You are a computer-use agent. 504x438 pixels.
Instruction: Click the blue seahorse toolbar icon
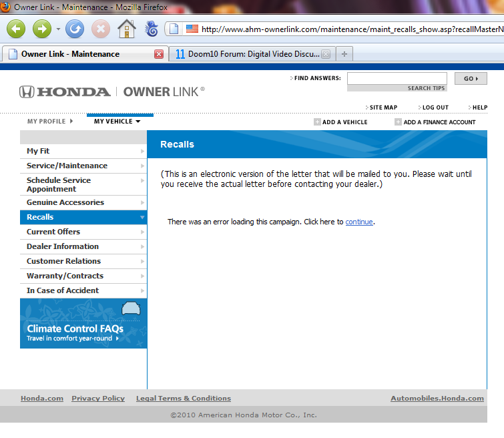click(152, 29)
